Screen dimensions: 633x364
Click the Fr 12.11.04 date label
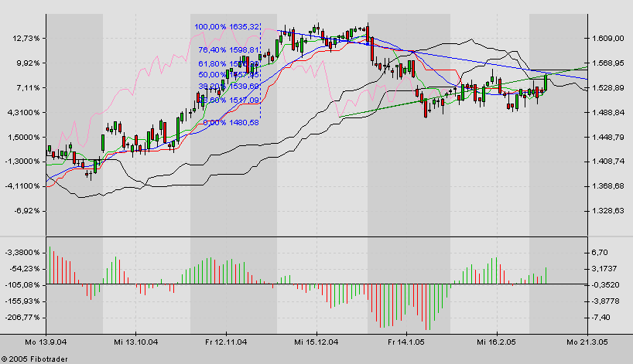(225, 341)
